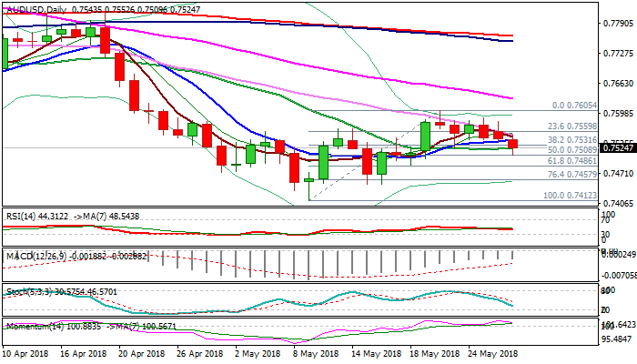This screenshot has width=637, height=364.
Task: Click the AUDUSD,Daily chart title text
Action: (x=39, y=6)
